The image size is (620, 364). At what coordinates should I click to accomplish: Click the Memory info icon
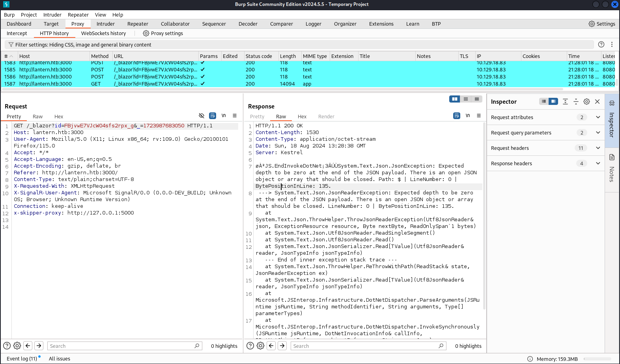click(x=530, y=359)
